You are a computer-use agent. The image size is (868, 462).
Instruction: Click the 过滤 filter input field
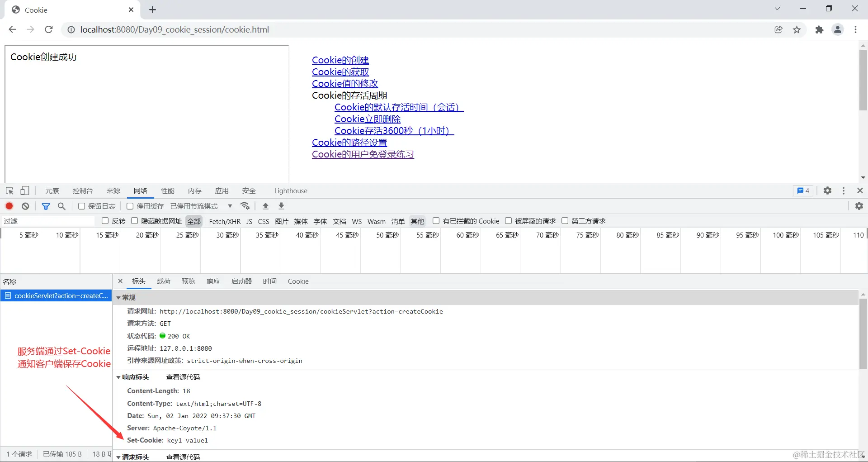point(48,221)
